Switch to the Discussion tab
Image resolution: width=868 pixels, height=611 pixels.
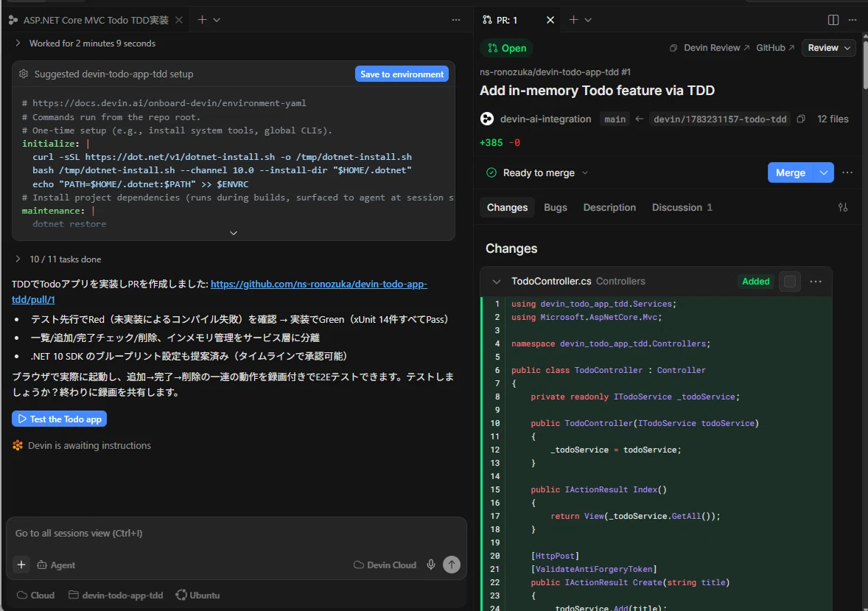[682, 207]
